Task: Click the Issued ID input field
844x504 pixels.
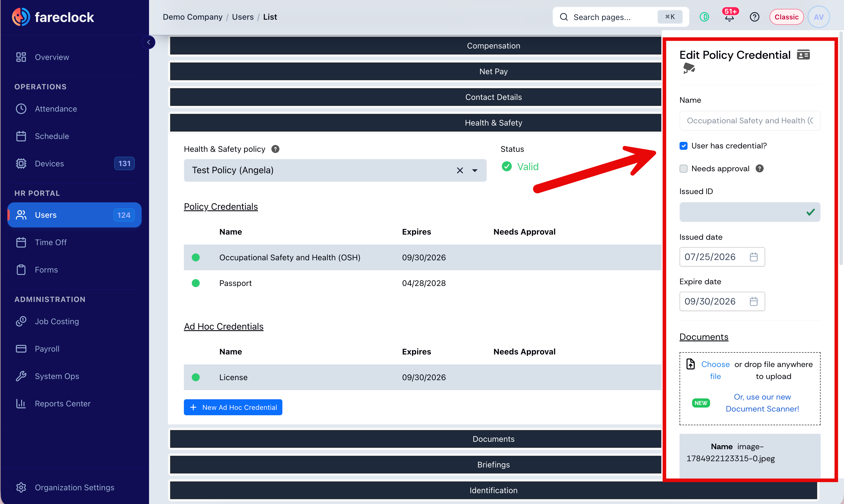Action: [749, 212]
